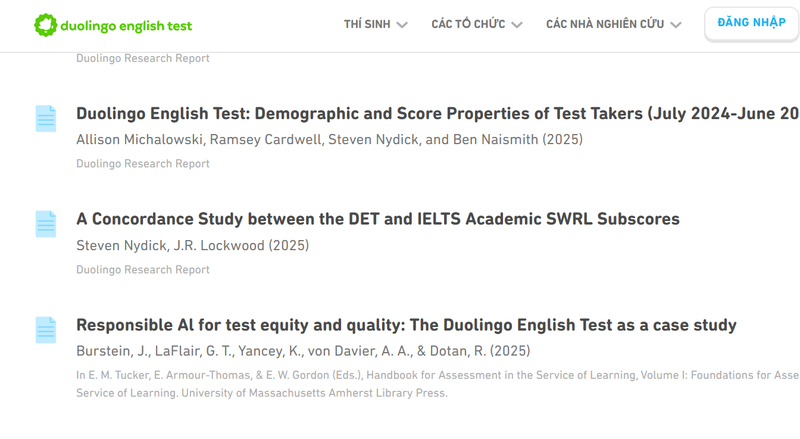Viewport: 800px width, 439px height.
Task: Expand the CÁC NHÀ NGHIÊN CỨU chevron arrow
Action: [676, 25]
